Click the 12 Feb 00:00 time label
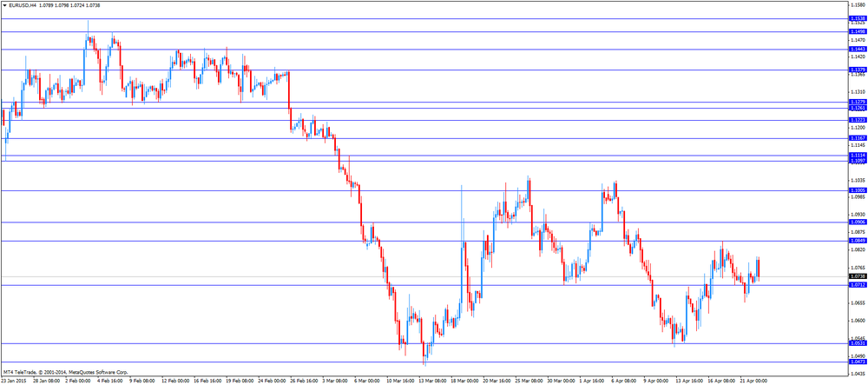This screenshot has width=868, height=385. click(175, 382)
